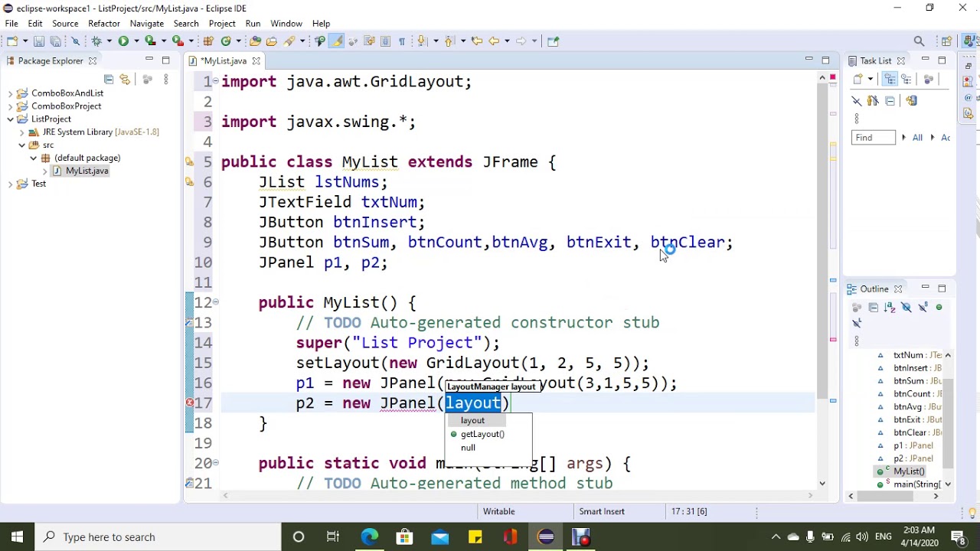This screenshot has height=551, width=980.
Task: Click the New Java Class icon
Action: point(226,41)
